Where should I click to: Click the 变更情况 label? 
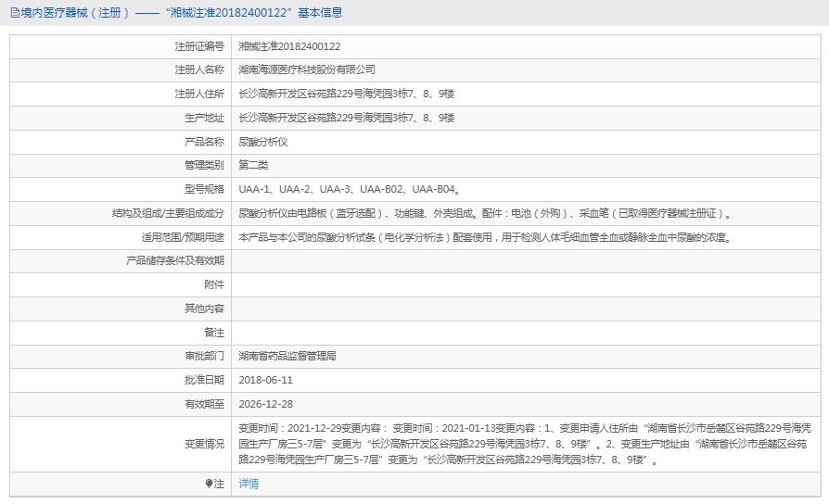click(204, 445)
